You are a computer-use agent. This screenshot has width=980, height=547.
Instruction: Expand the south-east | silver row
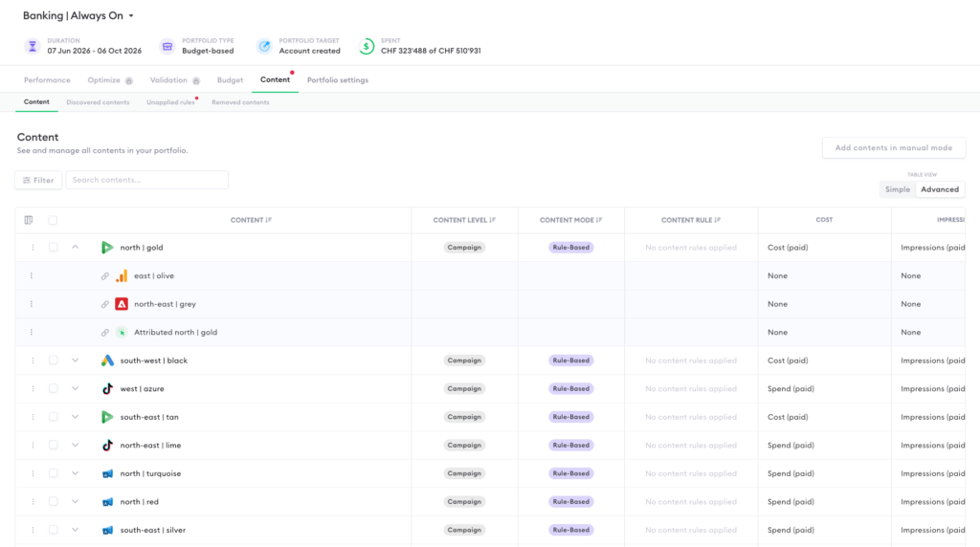[75, 530]
